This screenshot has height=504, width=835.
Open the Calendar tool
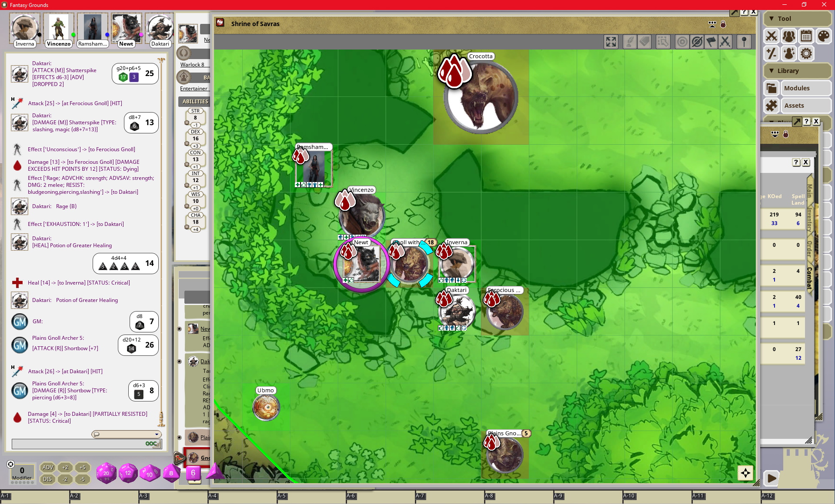[x=806, y=36]
